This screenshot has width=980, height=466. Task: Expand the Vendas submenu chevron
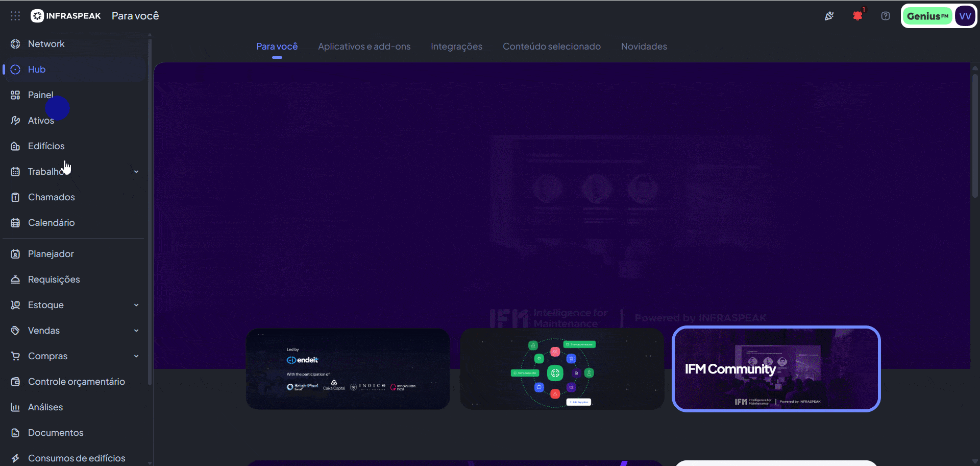[x=136, y=331]
